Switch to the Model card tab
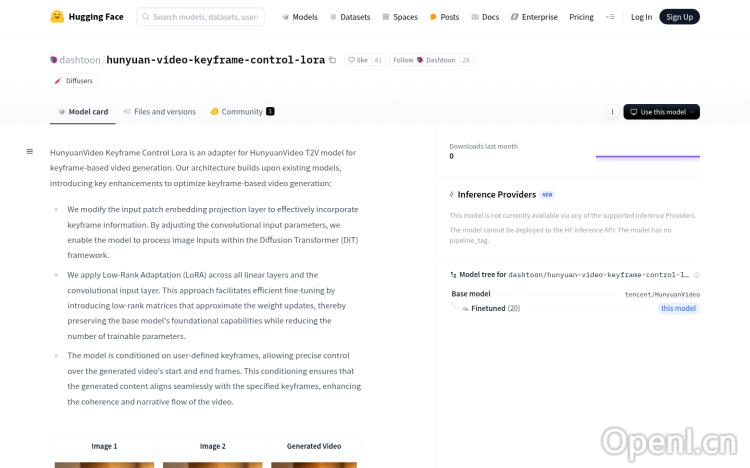The image size is (750, 468). [x=83, y=111]
